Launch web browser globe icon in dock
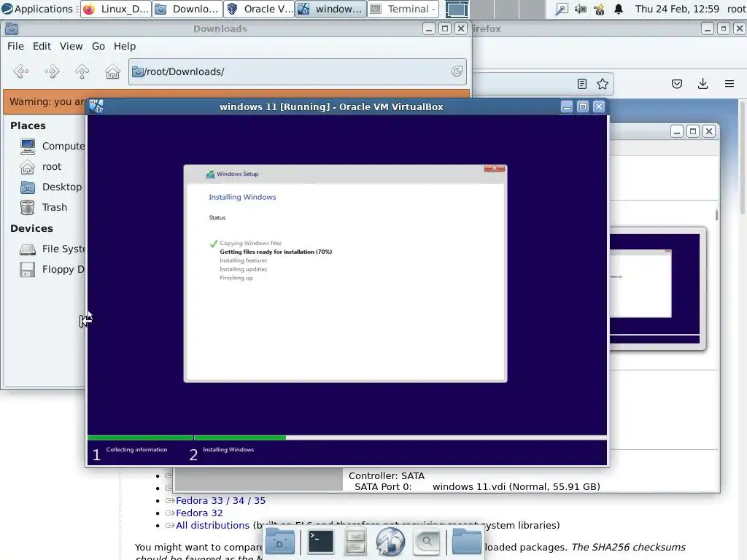 (390, 542)
